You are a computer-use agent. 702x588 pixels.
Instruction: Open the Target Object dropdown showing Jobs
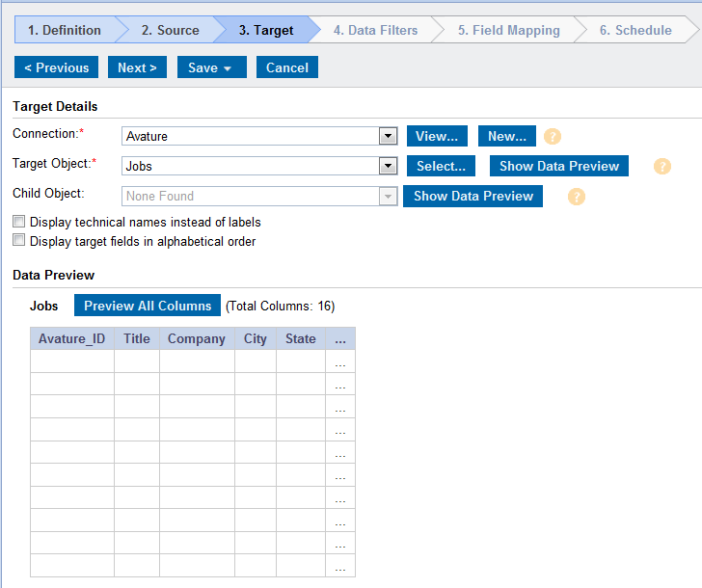pos(388,166)
